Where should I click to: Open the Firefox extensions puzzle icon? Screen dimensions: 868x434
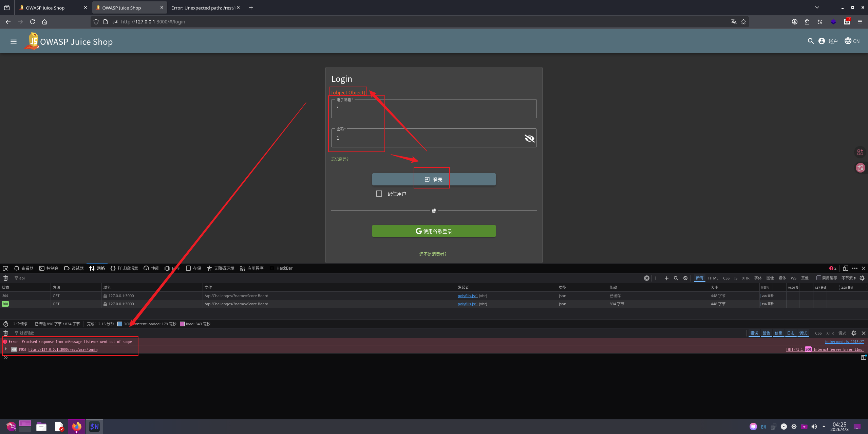[807, 22]
